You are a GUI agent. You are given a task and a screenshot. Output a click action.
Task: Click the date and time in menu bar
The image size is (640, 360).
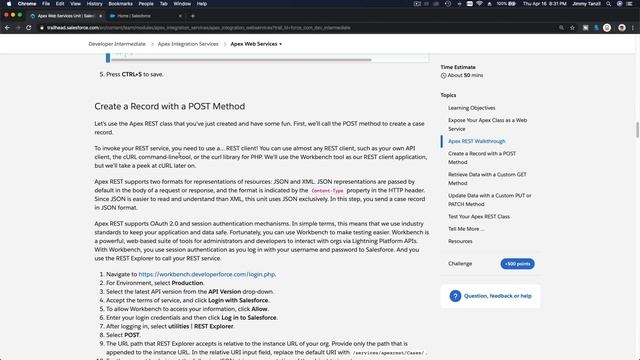(x=544, y=4)
